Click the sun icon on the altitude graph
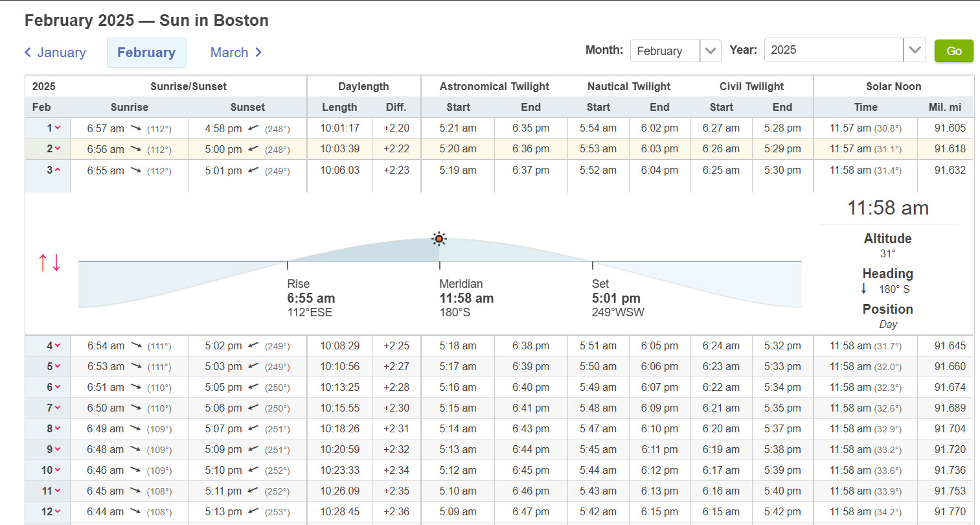Viewport: 980px width, 525px height. tap(439, 239)
